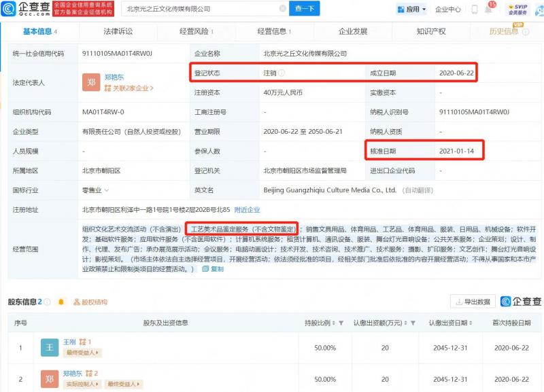Open the filter funnel on 持股比例
Viewport: 544px width, 392px height.
click(341, 323)
